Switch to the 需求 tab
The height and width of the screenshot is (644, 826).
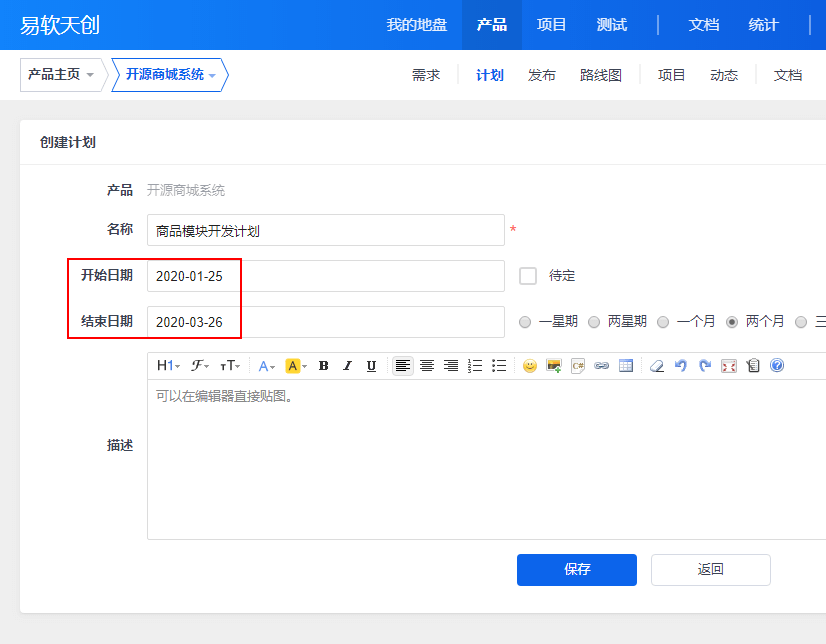point(426,75)
